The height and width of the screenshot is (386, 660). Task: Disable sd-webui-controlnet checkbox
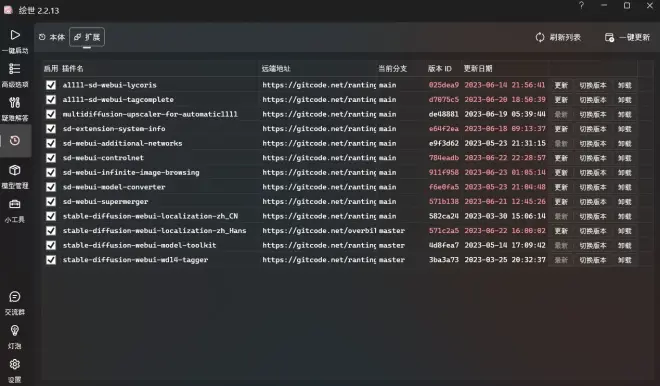coord(51,158)
